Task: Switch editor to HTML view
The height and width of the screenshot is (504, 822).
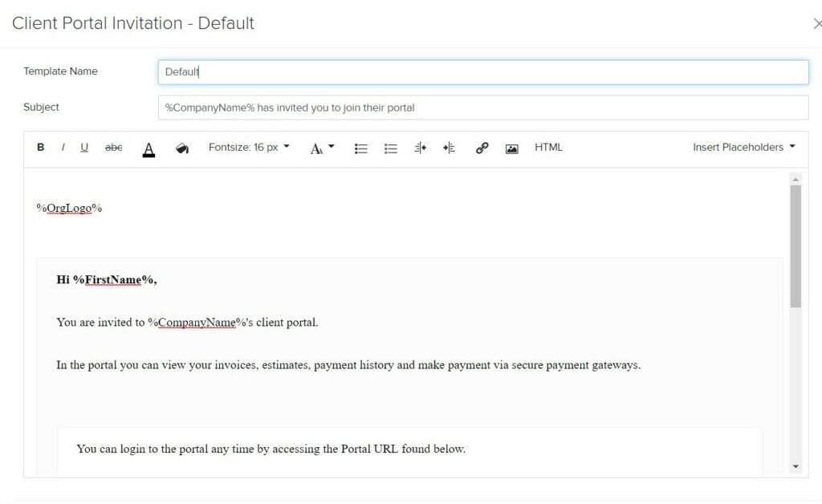Action: (x=548, y=147)
